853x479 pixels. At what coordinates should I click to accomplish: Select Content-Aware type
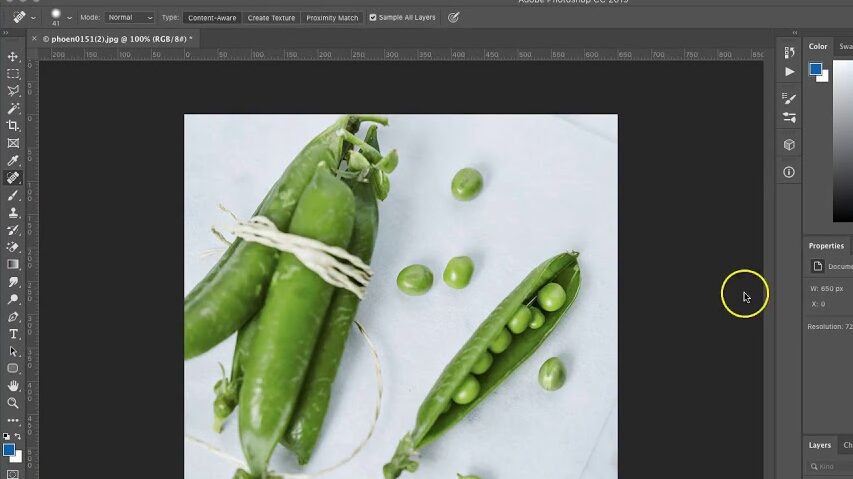coord(212,18)
